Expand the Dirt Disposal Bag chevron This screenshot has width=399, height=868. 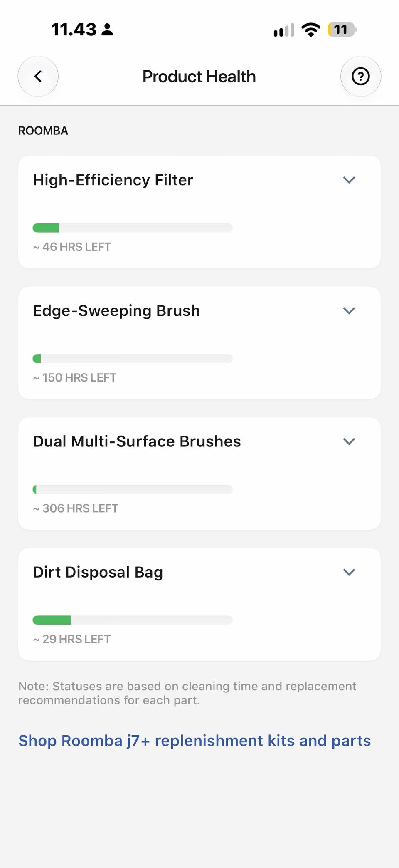point(349,572)
